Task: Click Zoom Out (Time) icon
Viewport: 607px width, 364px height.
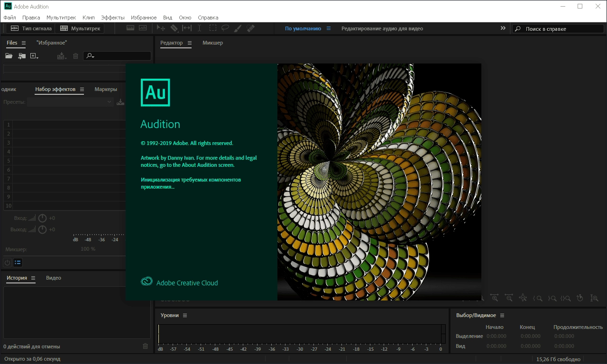Action: 509,298
